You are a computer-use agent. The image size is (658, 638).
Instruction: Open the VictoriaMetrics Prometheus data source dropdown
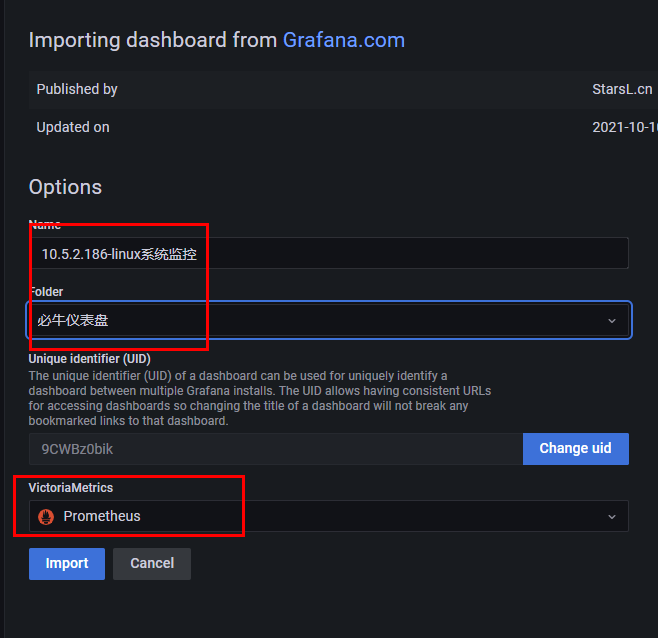pyautogui.click(x=329, y=516)
